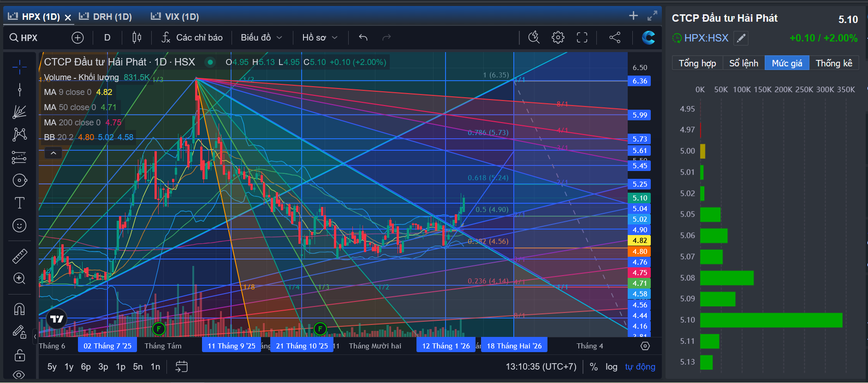This screenshot has height=383, width=868.
Task: Choose the pattern drawing tool
Action: pyautogui.click(x=19, y=135)
